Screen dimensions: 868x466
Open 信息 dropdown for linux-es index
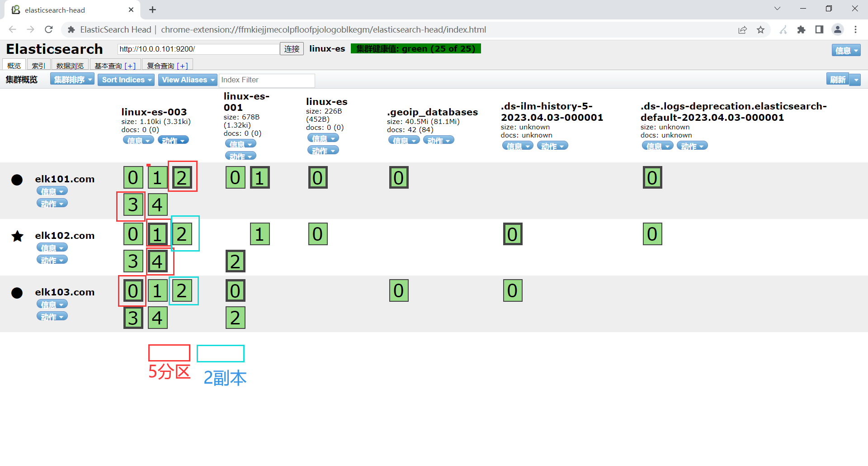tap(323, 138)
